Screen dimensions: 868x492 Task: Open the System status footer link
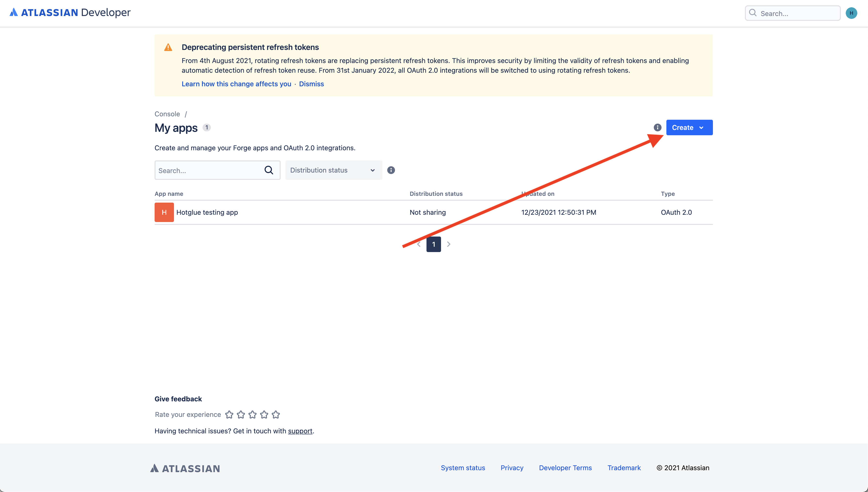(x=463, y=468)
